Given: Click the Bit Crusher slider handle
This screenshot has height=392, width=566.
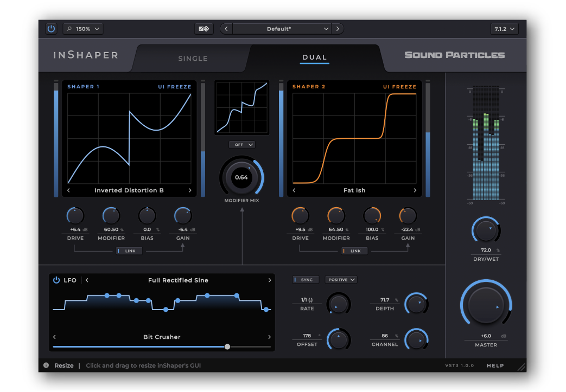Looking at the screenshot, I should (227, 346).
